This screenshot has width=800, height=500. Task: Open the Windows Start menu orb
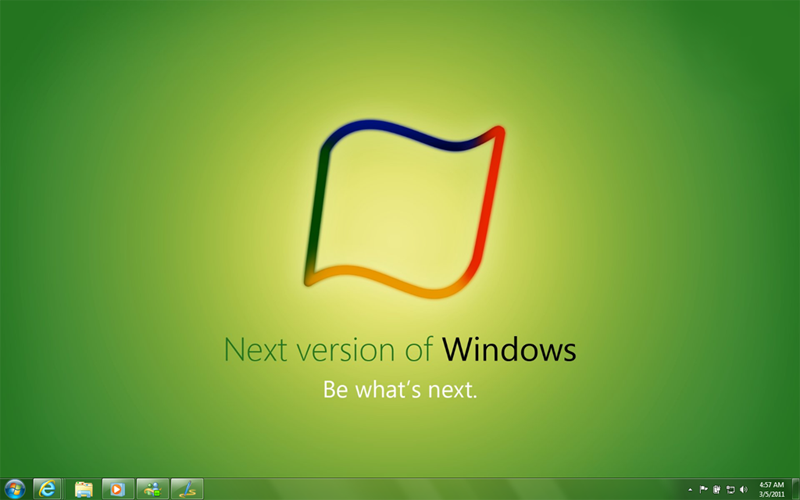[14, 489]
